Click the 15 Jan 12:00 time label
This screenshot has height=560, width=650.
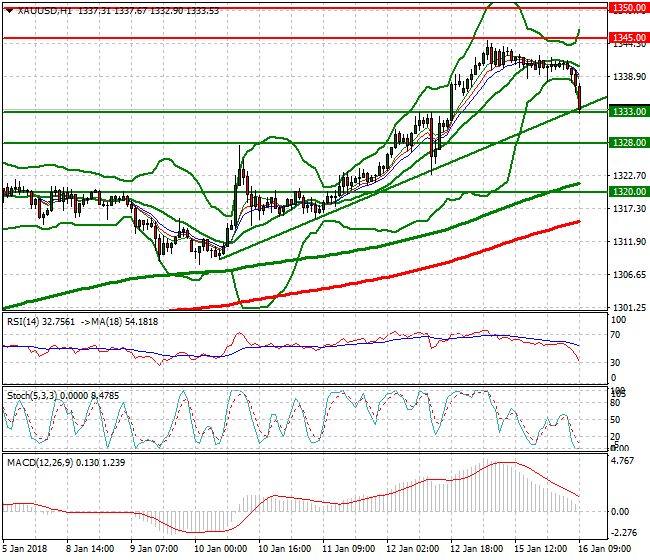click(x=541, y=549)
